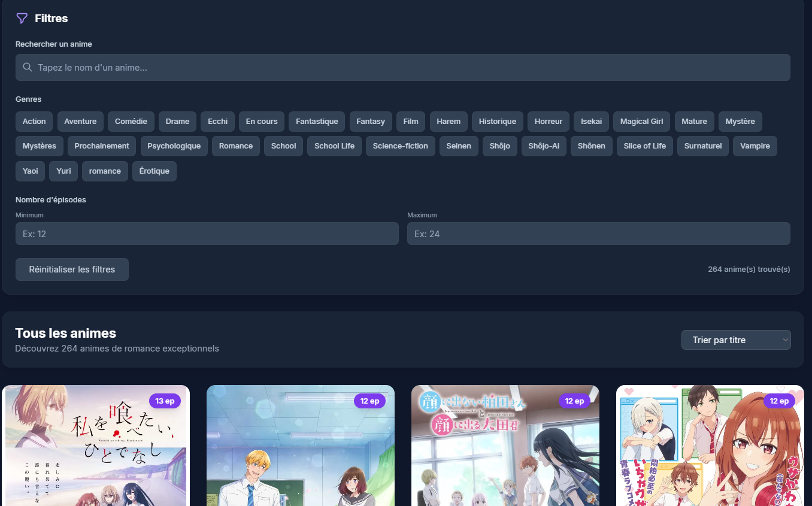Enable the Isekai genre chip

click(x=591, y=122)
